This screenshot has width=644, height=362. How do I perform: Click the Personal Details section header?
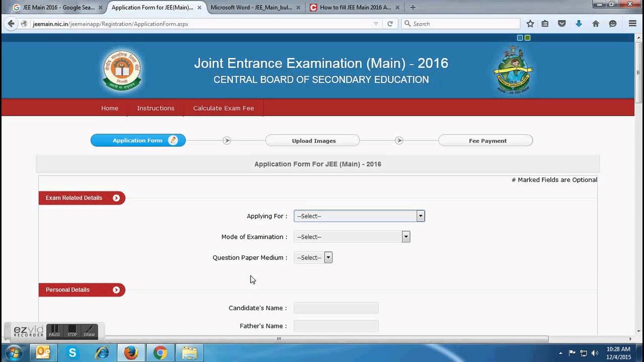[82, 290]
